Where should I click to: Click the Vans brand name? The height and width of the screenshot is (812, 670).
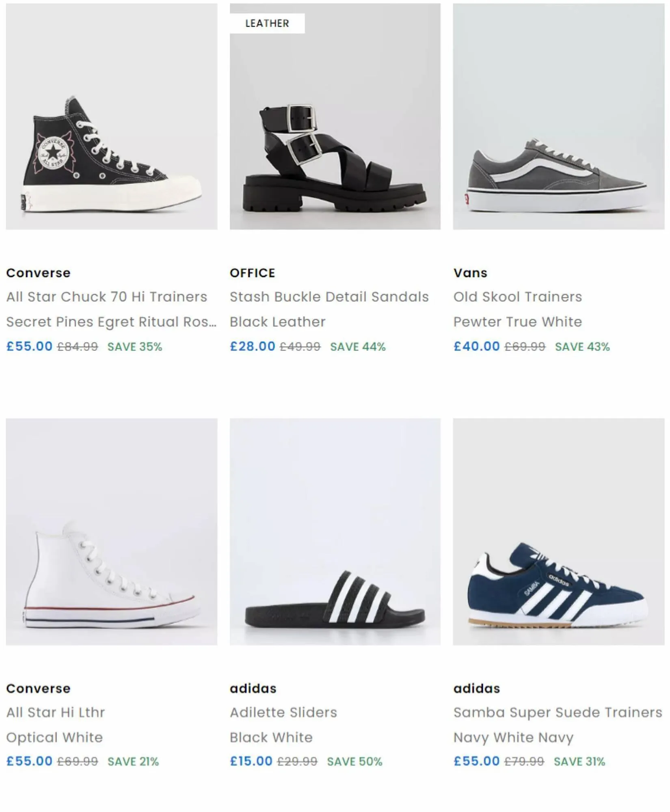pos(470,273)
